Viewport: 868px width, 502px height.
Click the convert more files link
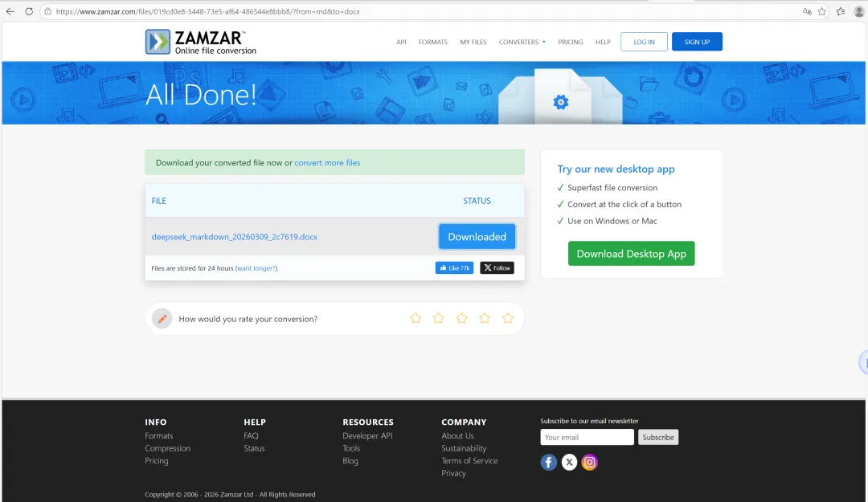click(x=327, y=163)
